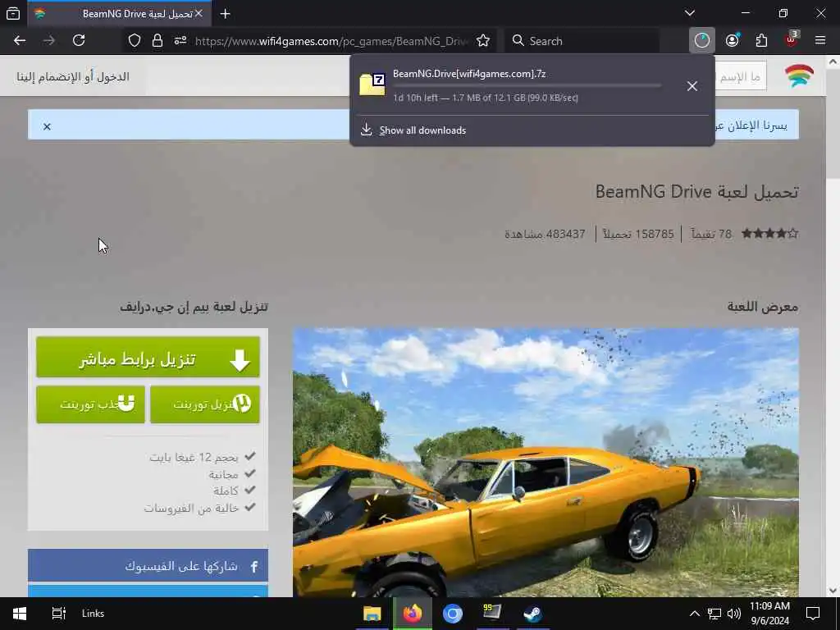Open the Firefox hamburger application menu
This screenshot has width=840, height=630.
pyautogui.click(x=820, y=41)
